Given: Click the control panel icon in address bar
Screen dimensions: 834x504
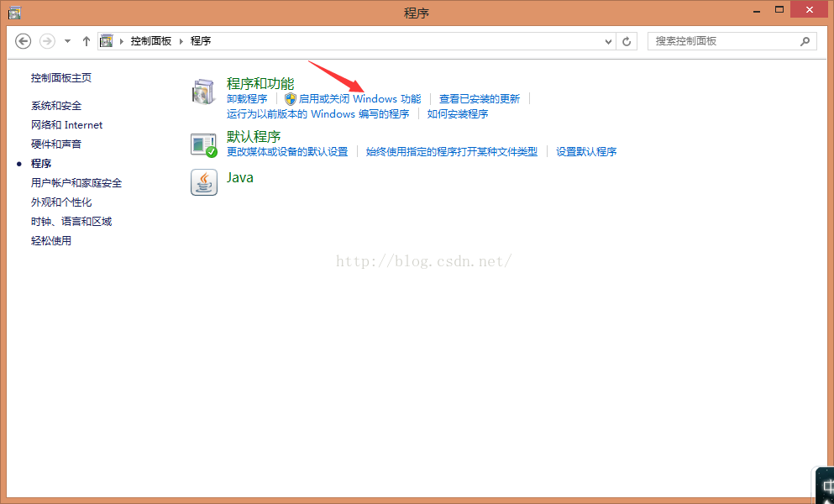Looking at the screenshot, I should click(107, 40).
